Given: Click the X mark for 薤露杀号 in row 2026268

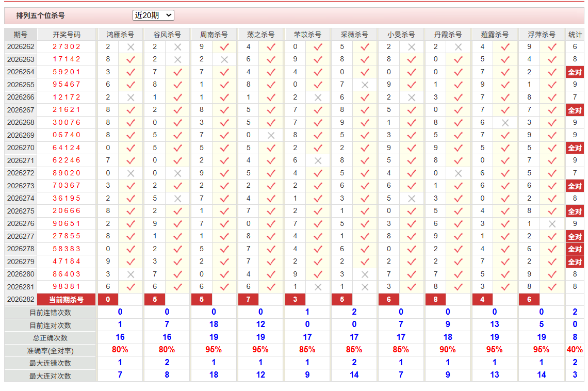Looking at the screenshot, I should [505, 123].
